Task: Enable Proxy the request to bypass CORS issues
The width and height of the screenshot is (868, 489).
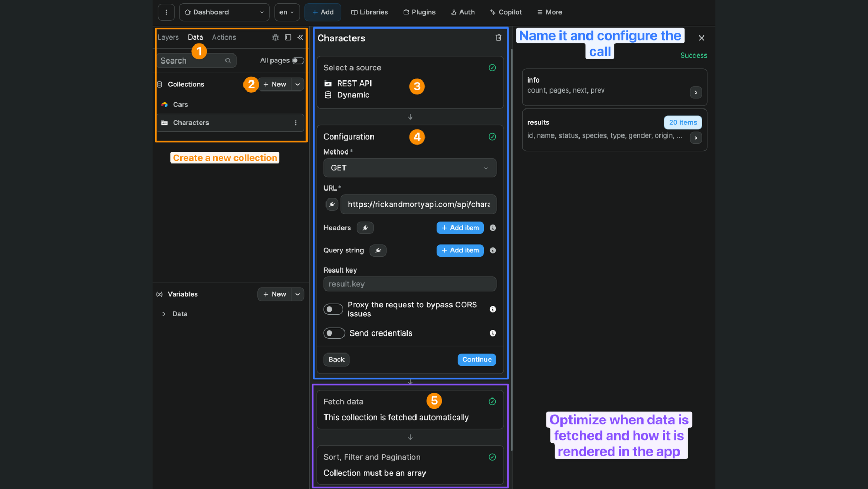Action: pyautogui.click(x=333, y=309)
